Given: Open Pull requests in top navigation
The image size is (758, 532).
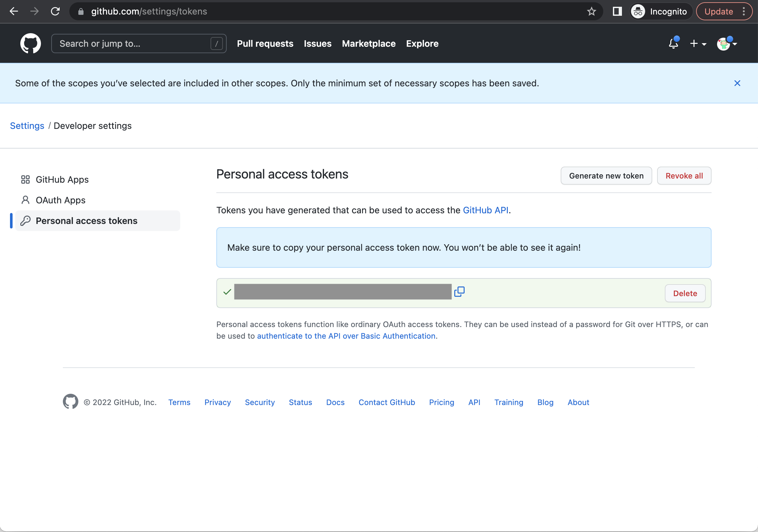Looking at the screenshot, I should pos(265,44).
